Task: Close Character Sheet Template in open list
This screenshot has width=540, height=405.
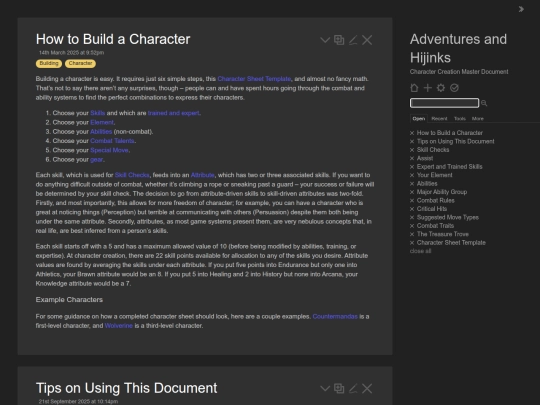Action: click(412, 243)
